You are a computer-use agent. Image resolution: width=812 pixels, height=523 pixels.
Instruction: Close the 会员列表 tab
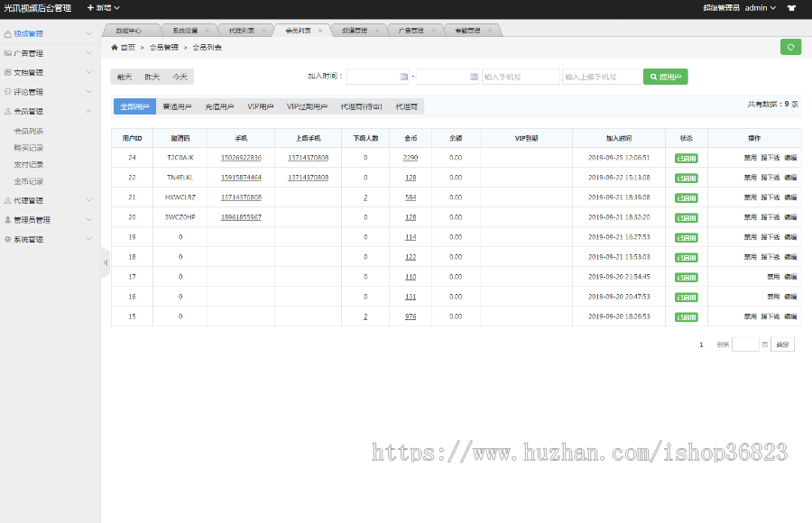(x=320, y=31)
